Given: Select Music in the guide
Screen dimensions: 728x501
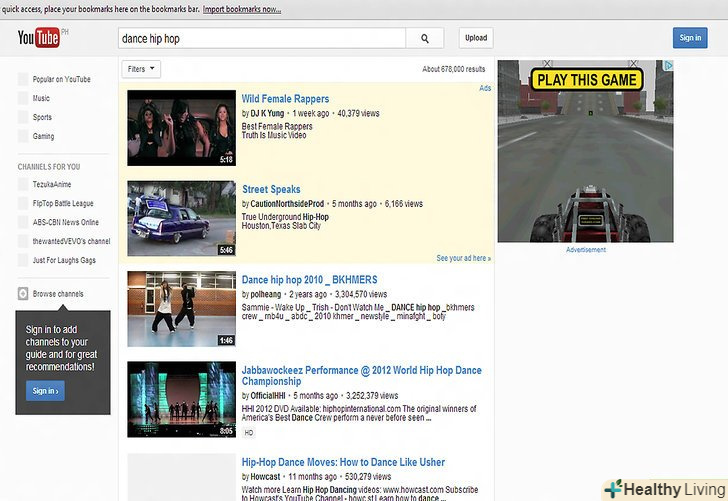Looking at the screenshot, I should (x=41, y=98).
